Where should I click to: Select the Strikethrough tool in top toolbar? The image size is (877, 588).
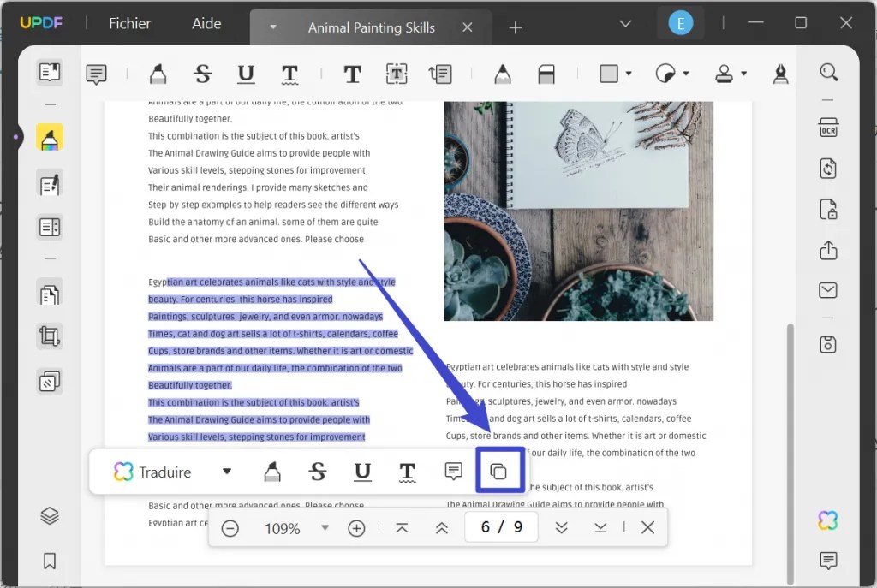tap(202, 74)
